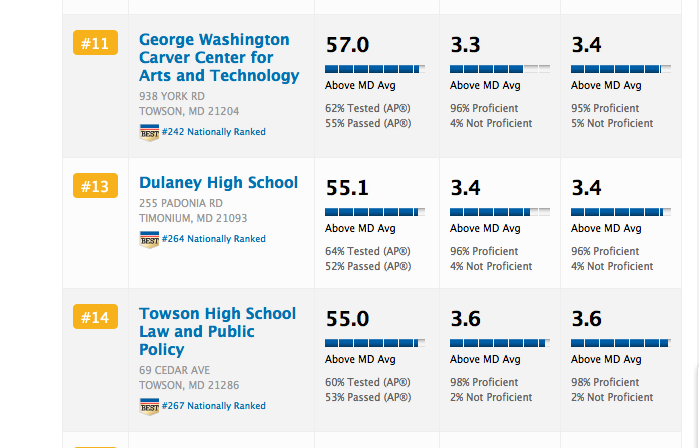Open Towson High School Law and Public Policy

pyautogui.click(x=217, y=331)
